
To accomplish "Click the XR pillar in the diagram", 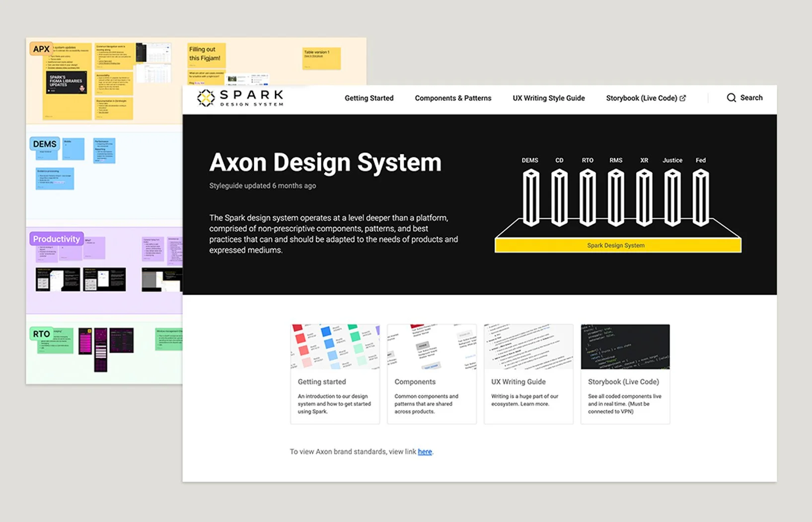I will pyautogui.click(x=644, y=197).
